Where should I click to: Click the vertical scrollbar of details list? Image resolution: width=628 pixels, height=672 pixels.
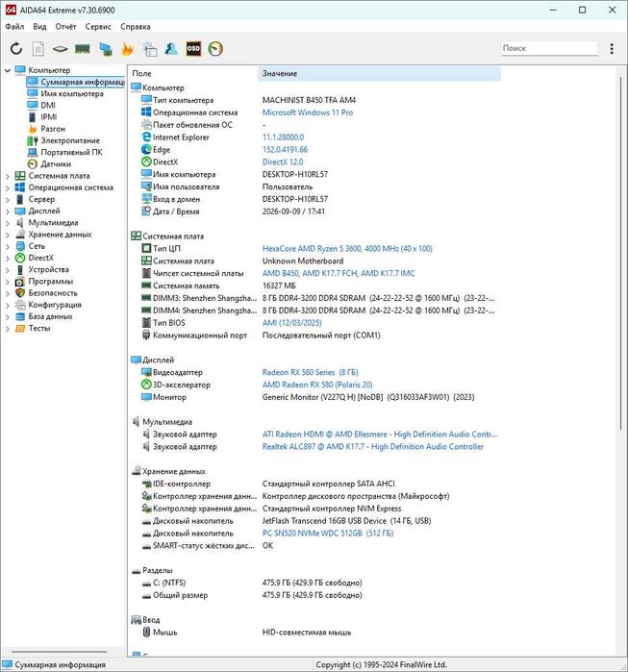point(620,253)
